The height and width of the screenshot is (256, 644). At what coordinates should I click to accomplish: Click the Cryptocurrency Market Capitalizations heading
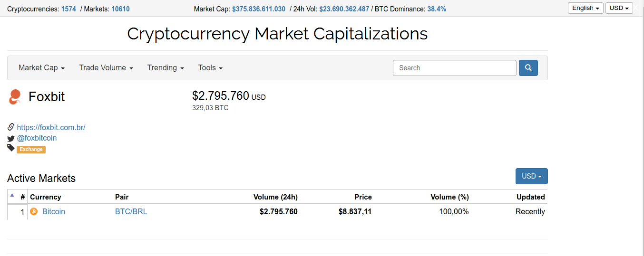click(277, 34)
